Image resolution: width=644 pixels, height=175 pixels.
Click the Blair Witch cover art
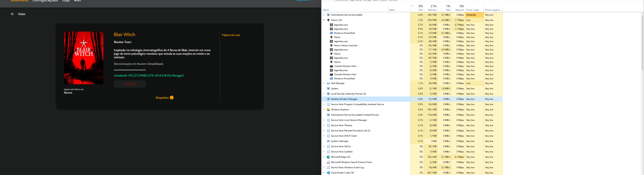click(x=84, y=58)
